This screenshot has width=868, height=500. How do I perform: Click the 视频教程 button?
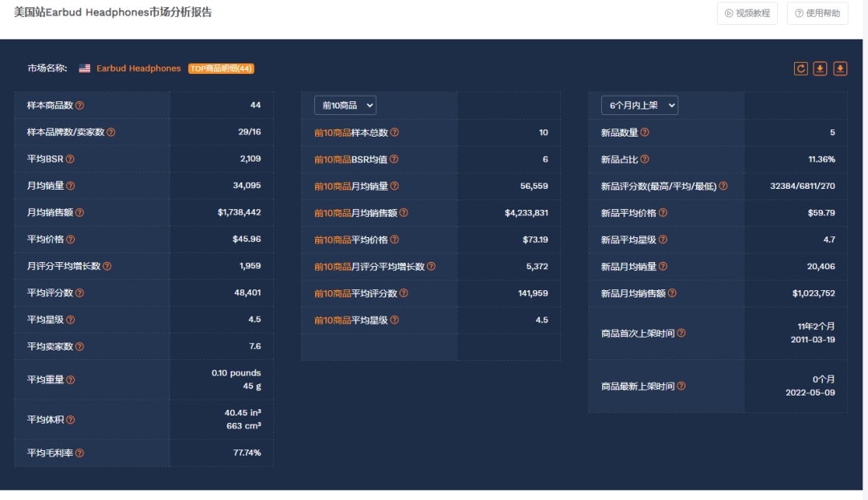tap(747, 13)
